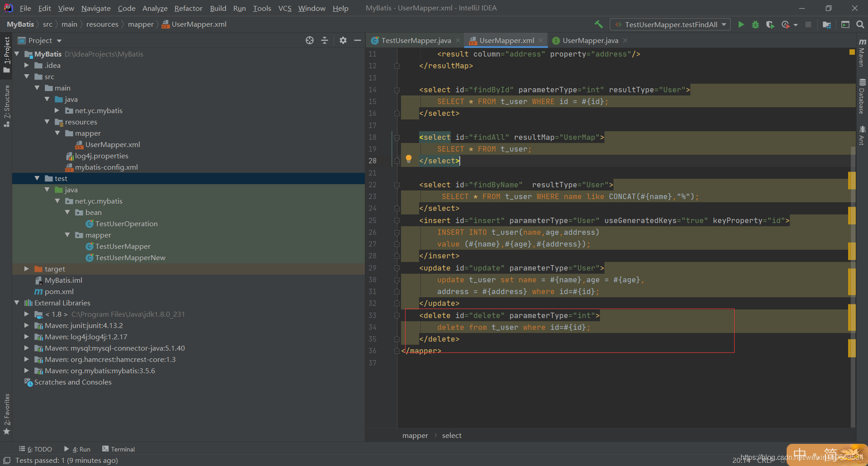
Task: Click 'select' breadcrumb at editor bottom
Action: pyautogui.click(x=452, y=435)
